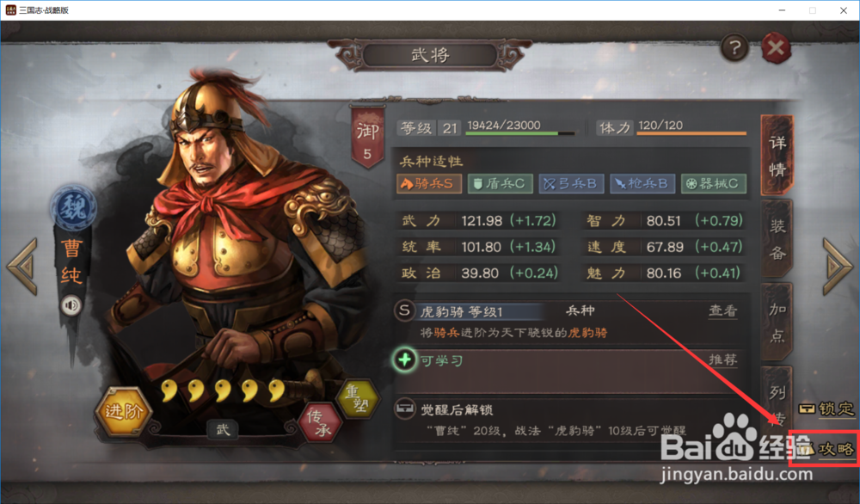
Task: Toggle the 锁定 lock option
Action: [x=826, y=409]
